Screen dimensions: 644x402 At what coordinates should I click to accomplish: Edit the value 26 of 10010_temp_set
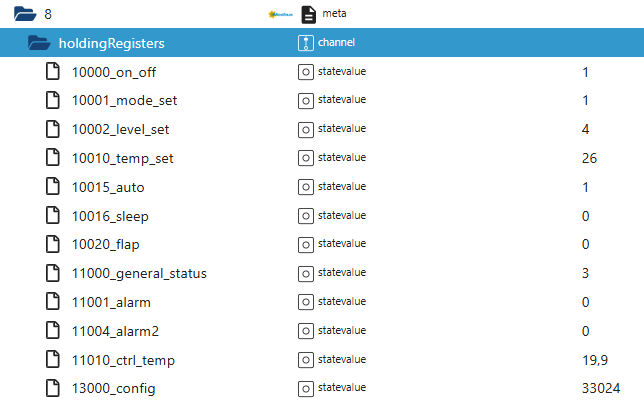pos(589,158)
